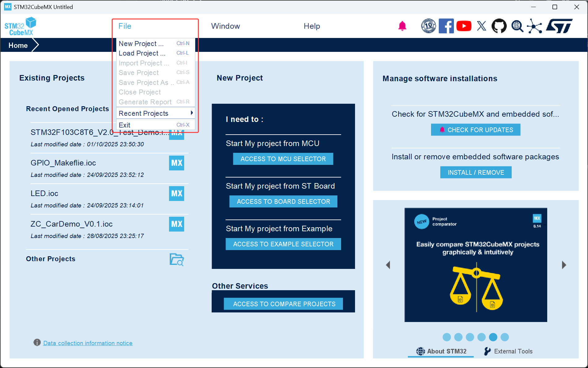Click CHECK FOR UPDATES button

pos(476,130)
